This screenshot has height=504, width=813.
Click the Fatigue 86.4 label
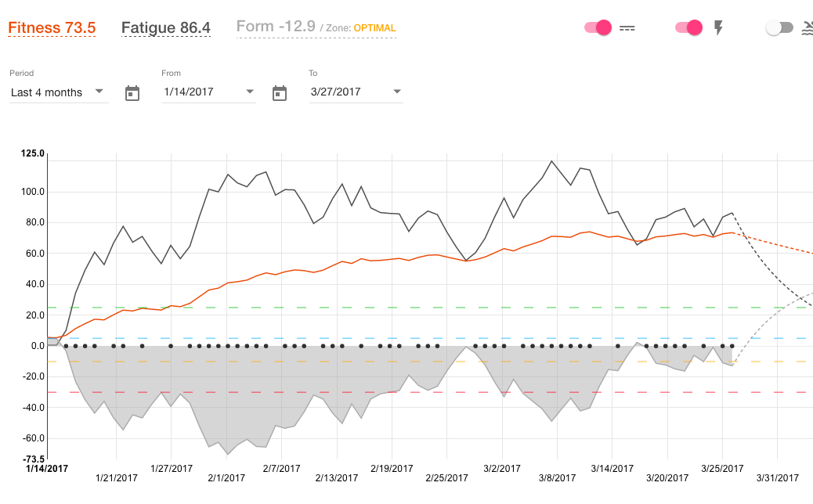[x=166, y=28]
